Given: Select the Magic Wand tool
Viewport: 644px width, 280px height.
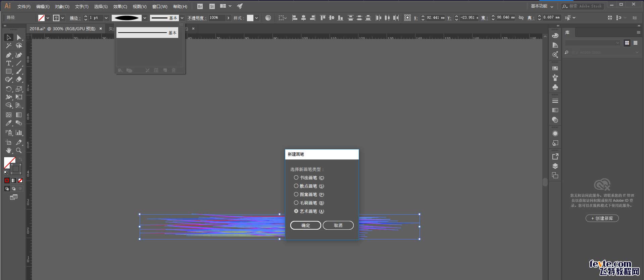Looking at the screenshot, I should [x=9, y=46].
